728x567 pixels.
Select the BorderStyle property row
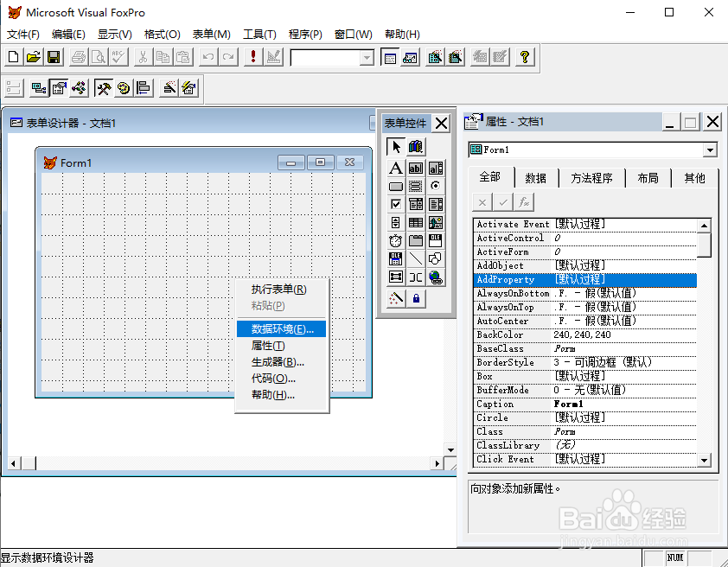585,362
